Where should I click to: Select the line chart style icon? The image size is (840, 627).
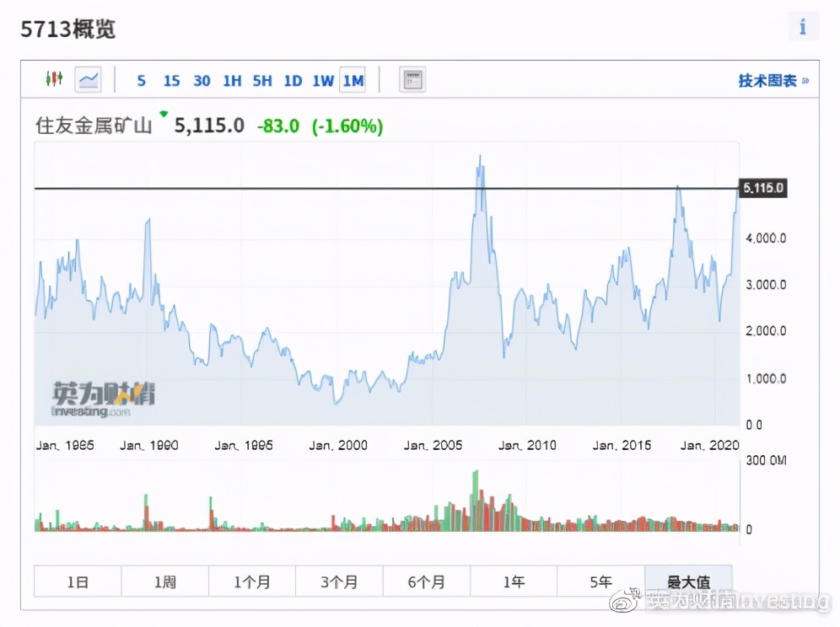click(x=88, y=79)
